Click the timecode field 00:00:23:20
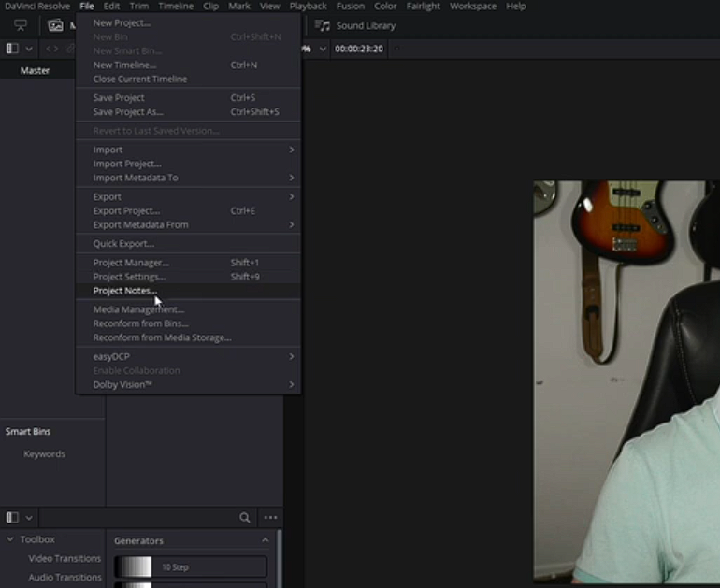Screen dimensions: 720x588 point(359,49)
